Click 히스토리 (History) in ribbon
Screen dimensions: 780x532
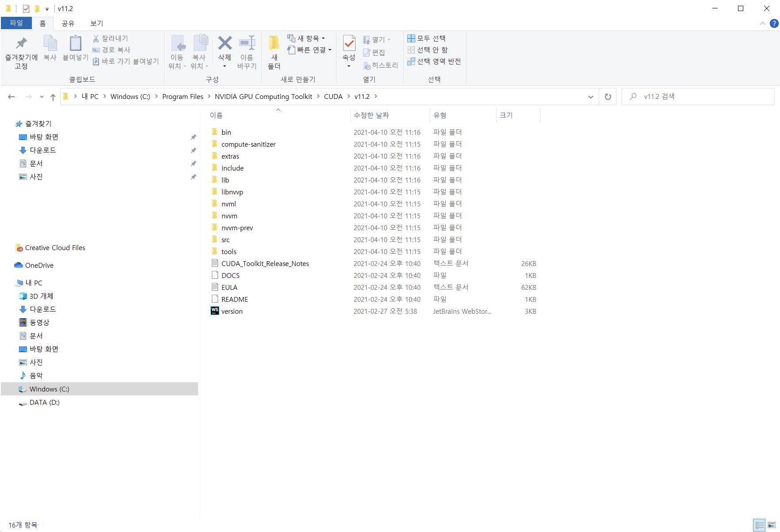point(381,65)
